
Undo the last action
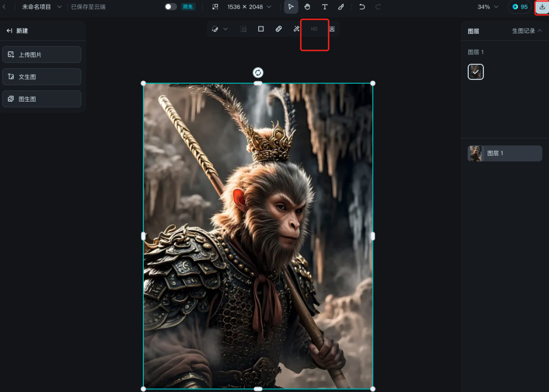click(362, 7)
